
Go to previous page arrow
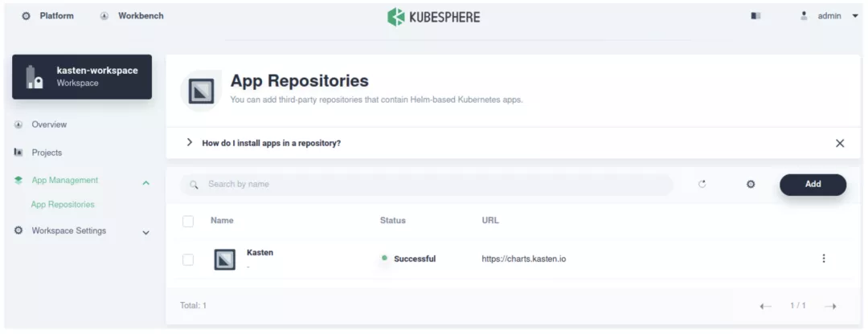pyautogui.click(x=765, y=306)
